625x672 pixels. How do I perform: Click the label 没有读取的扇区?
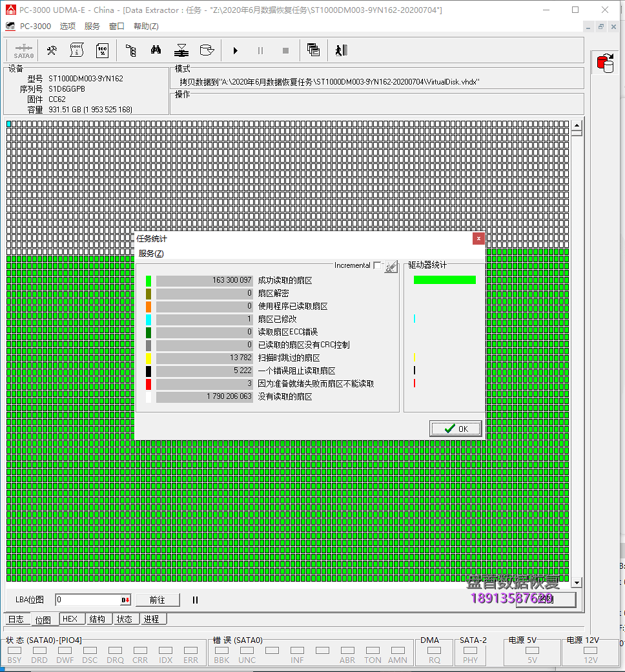point(285,396)
